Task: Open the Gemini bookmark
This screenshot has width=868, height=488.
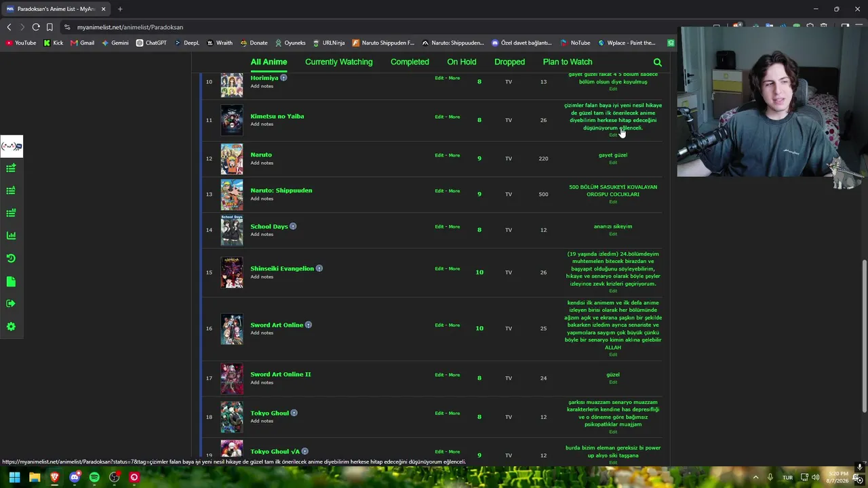Action: click(115, 43)
